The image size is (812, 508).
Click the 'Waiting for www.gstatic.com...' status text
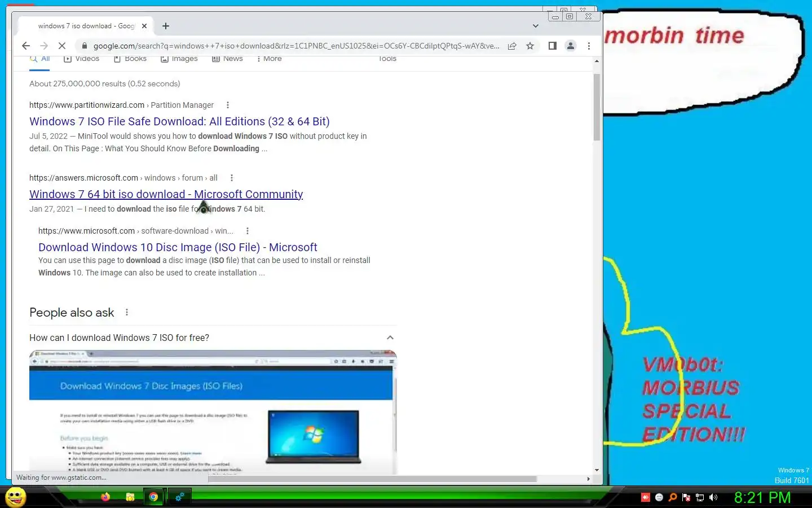click(61, 478)
